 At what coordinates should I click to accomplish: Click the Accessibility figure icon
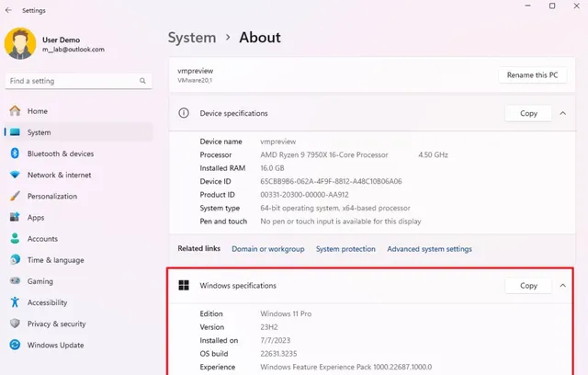[x=15, y=302]
